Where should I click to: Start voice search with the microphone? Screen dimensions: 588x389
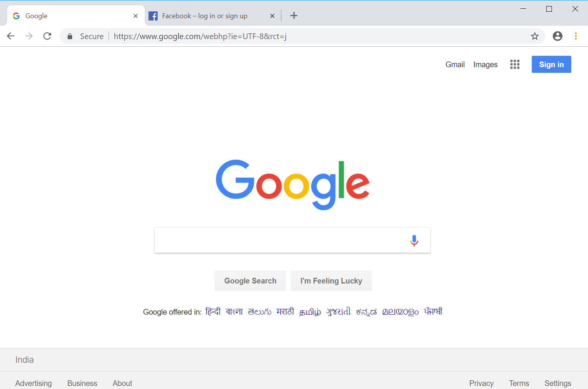pos(414,240)
